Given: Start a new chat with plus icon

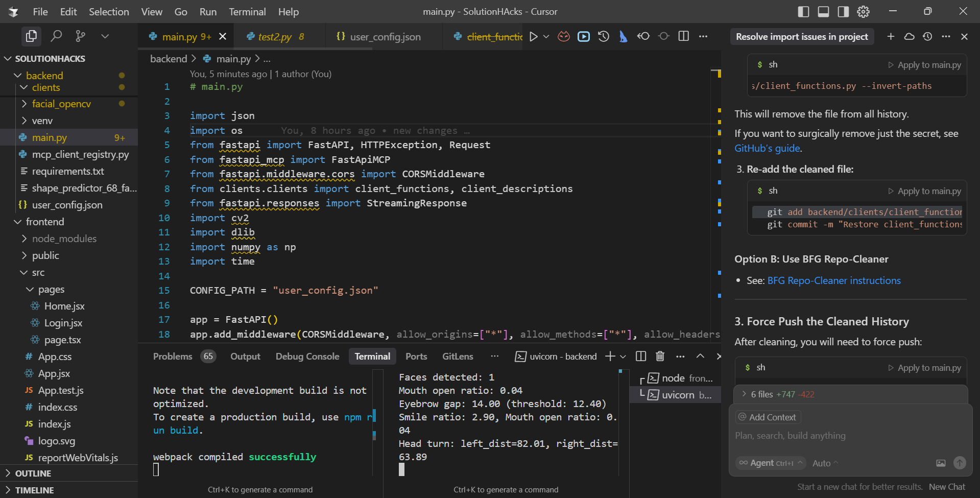Looking at the screenshot, I should (891, 36).
